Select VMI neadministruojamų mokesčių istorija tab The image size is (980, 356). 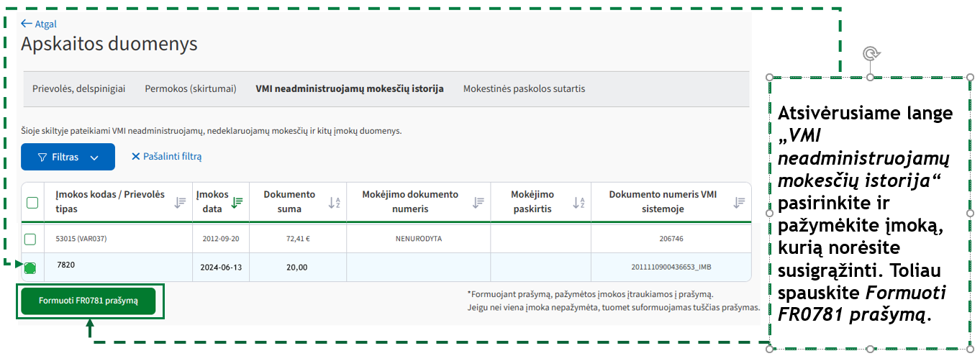[349, 89]
